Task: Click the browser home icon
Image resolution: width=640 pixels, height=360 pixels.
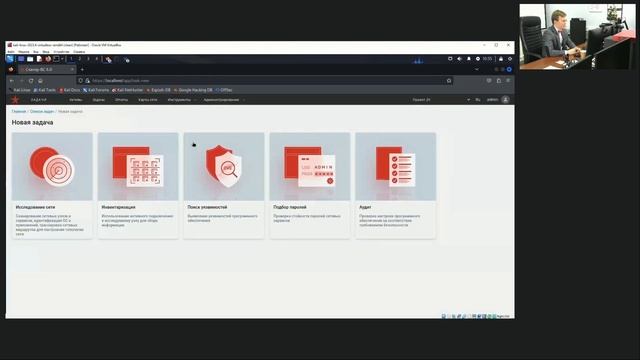Action: point(40,81)
